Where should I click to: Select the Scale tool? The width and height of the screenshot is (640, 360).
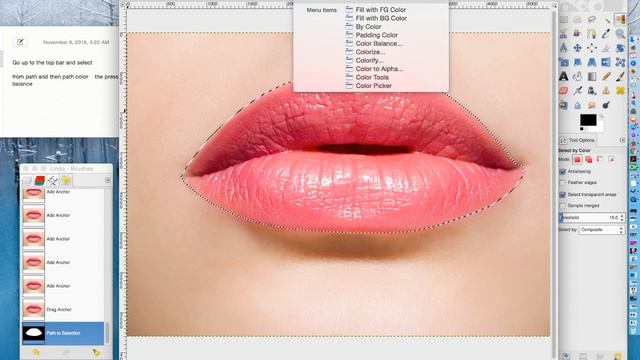click(x=564, y=62)
